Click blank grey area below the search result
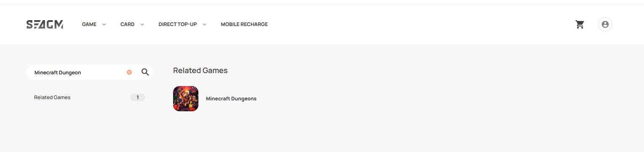This screenshot has height=152, width=644. coord(379,132)
